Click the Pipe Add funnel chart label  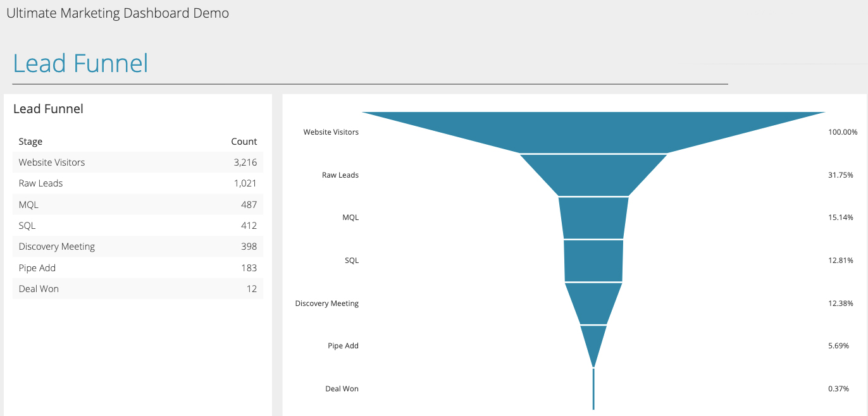point(344,346)
